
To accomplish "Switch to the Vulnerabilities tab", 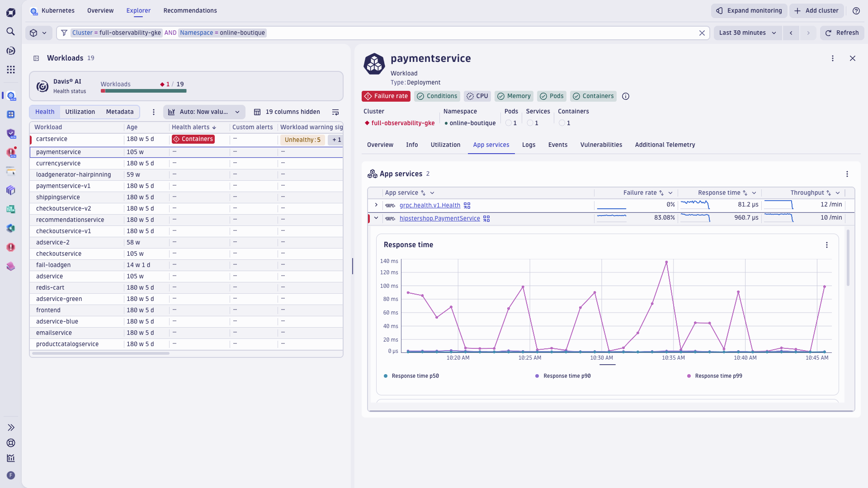I will point(601,145).
